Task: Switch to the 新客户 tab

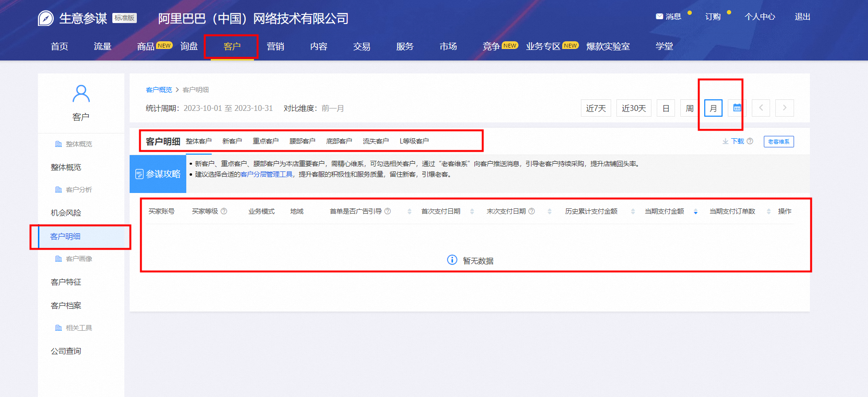Action: coord(232,141)
